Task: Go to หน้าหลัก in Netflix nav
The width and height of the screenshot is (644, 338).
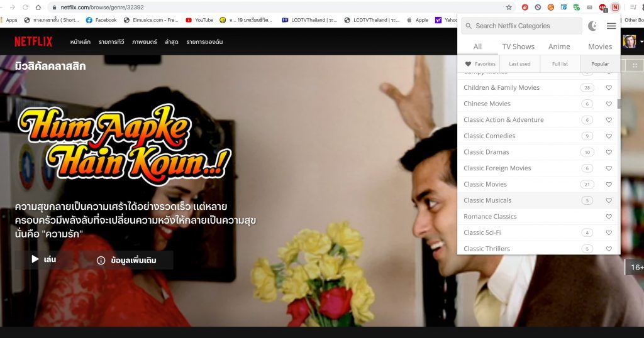Action: [80, 42]
